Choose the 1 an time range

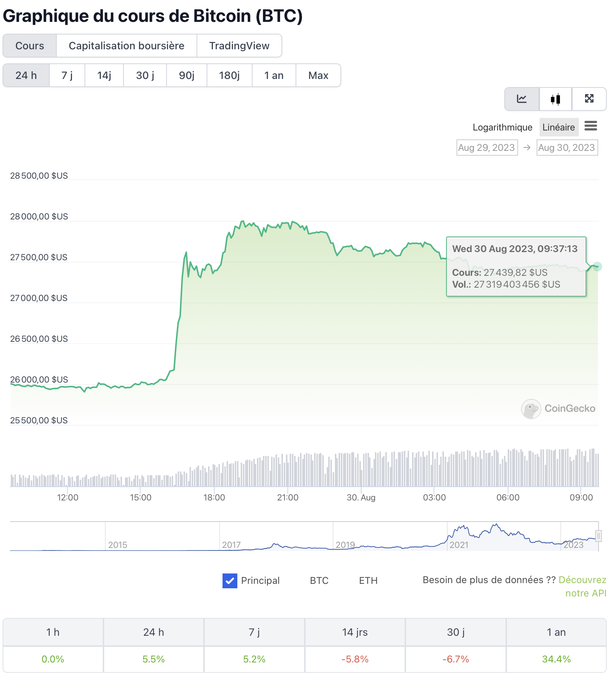coord(274,75)
